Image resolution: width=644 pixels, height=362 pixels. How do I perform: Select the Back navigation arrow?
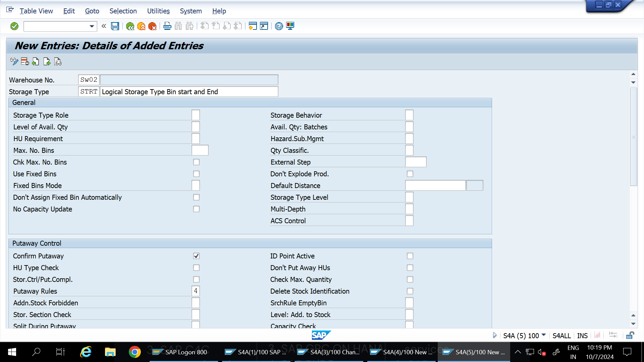coord(130,26)
